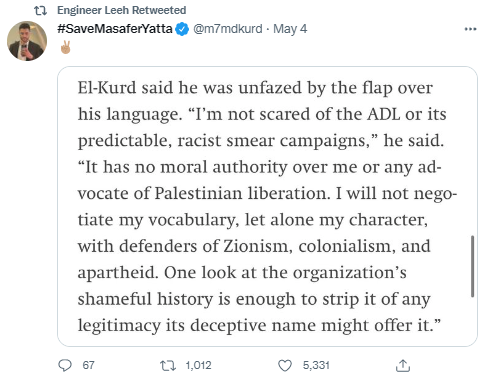485x377 pixels.
Task: Click the 5,331 likes count
Action: 316,365
